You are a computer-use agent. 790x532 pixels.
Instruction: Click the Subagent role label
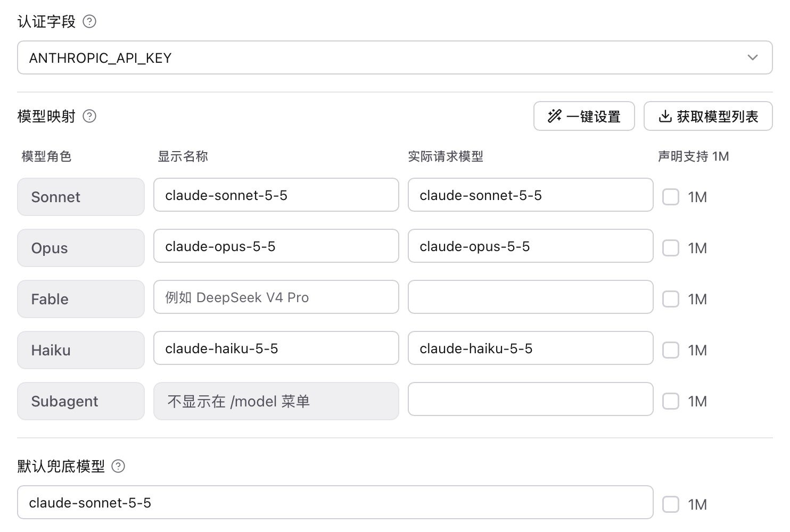coord(81,401)
